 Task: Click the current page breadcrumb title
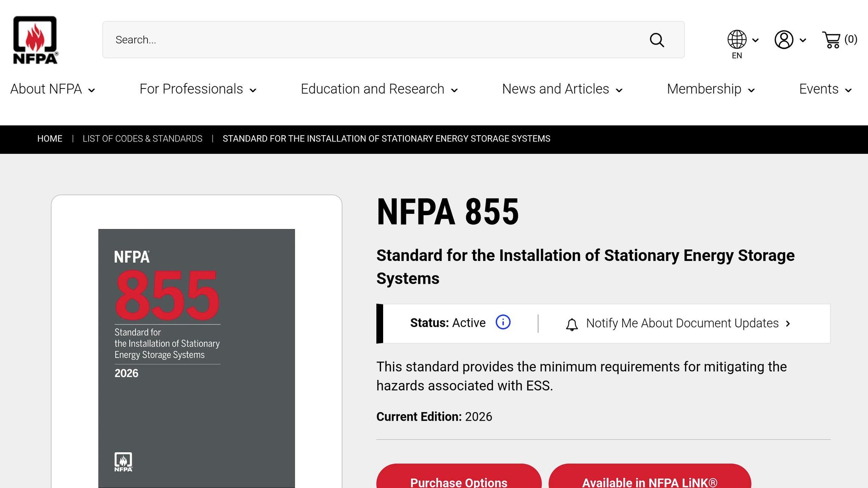pos(387,139)
